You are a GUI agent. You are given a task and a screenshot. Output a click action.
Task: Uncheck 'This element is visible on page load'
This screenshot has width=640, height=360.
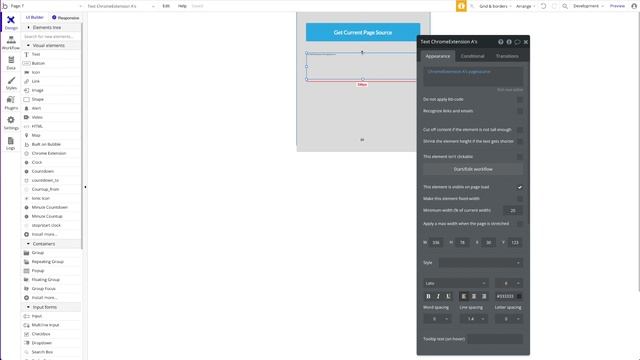520,187
